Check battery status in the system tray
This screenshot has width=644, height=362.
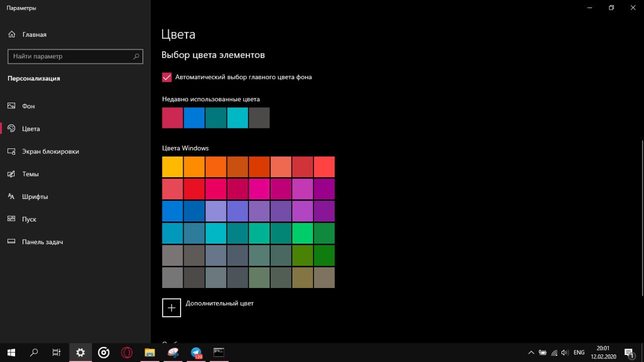coord(543,352)
